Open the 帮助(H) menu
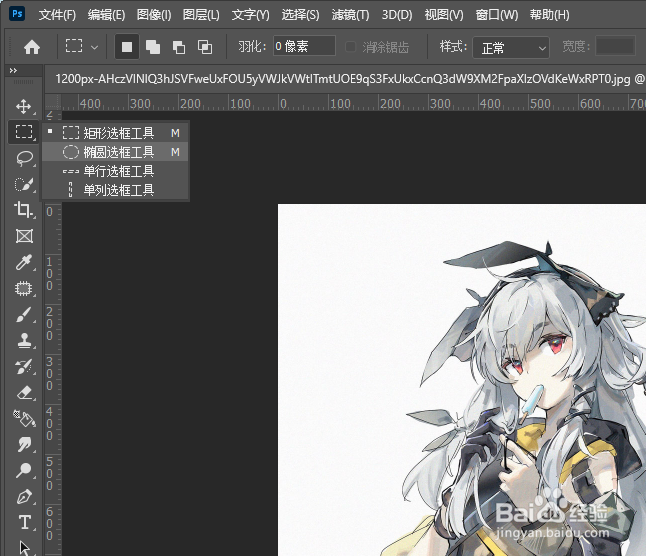This screenshot has width=646, height=556. 550,15
